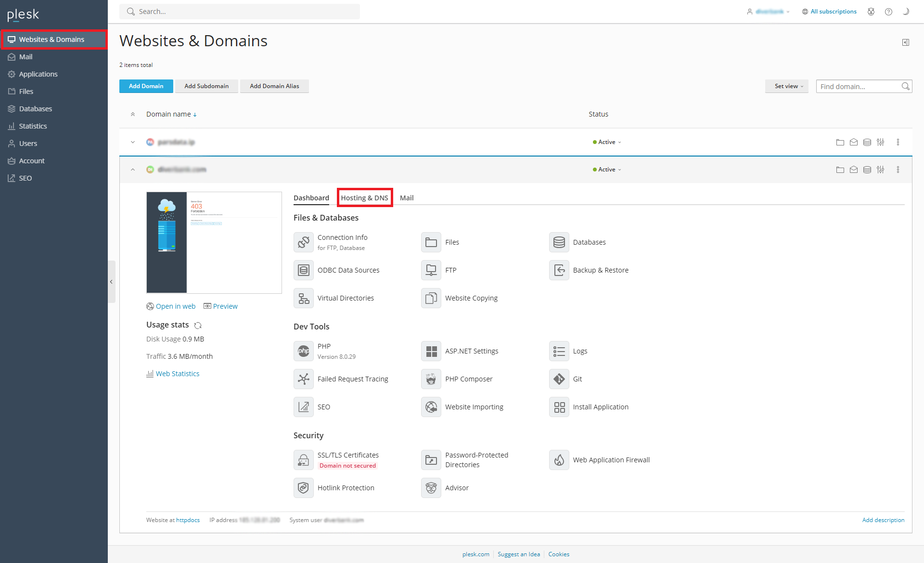924x563 pixels.
Task: Click the mail icon in second domain row
Action: [x=853, y=170]
